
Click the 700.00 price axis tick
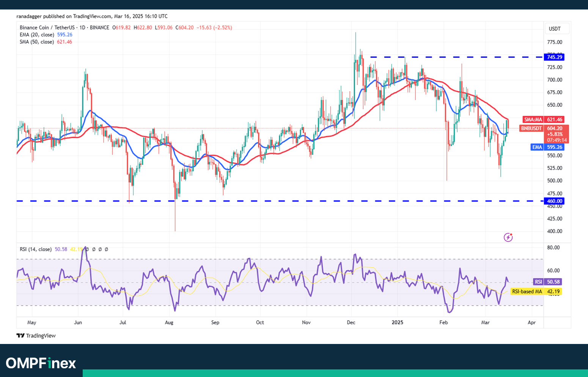(555, 80)
